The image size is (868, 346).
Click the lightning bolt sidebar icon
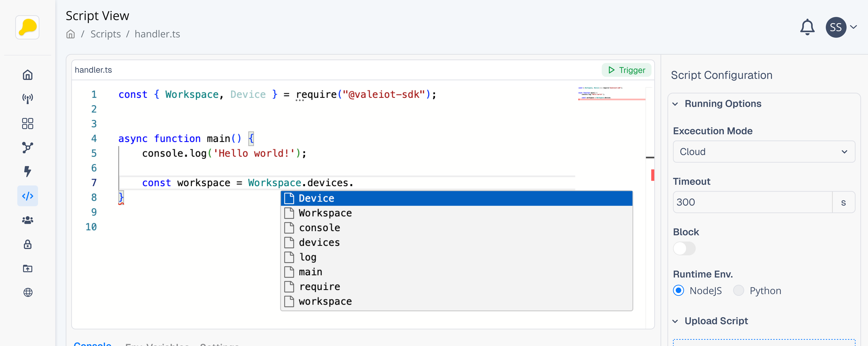point(28,171)
